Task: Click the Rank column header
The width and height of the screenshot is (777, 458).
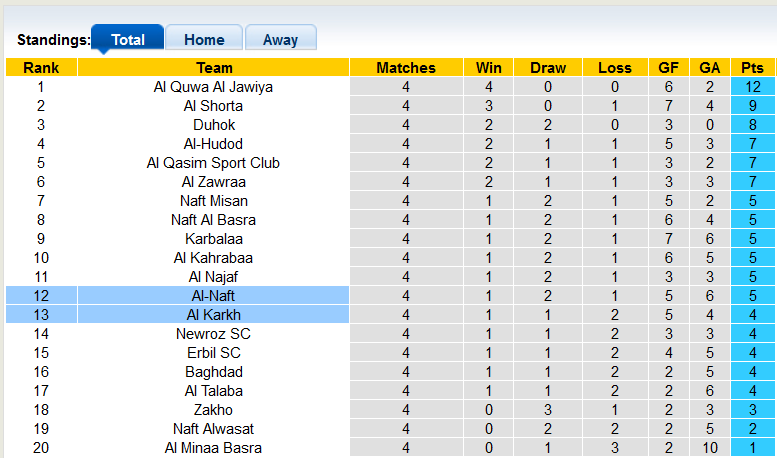Action: click(41, 68)
